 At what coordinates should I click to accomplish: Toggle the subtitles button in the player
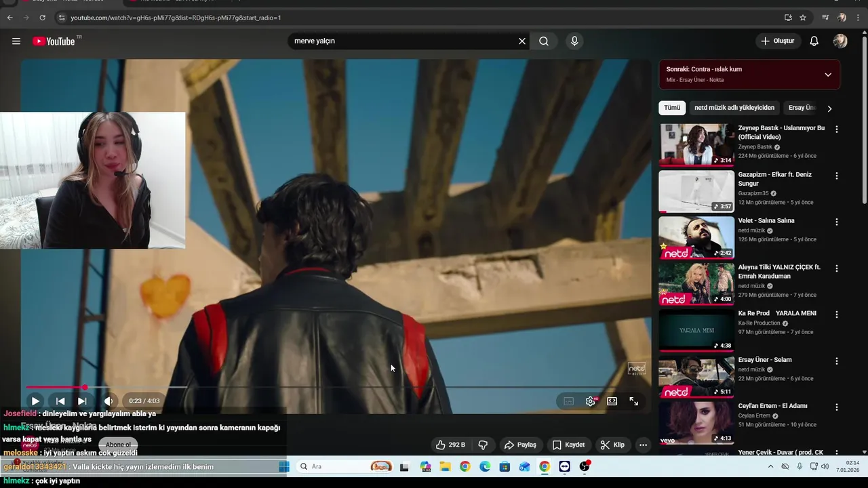(x=569, y=401)
